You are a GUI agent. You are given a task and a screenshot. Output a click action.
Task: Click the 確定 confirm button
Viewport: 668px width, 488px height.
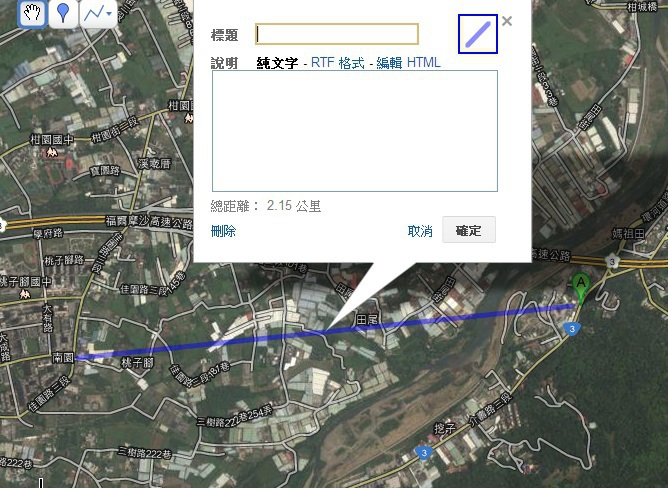tap(469, 230)
